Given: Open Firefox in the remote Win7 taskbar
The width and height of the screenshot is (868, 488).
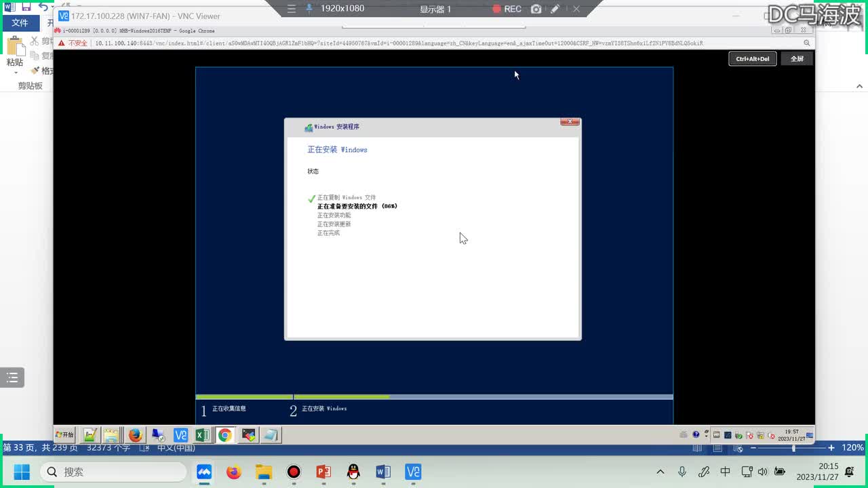Looking at the screenshot, I should coord(135,435).
